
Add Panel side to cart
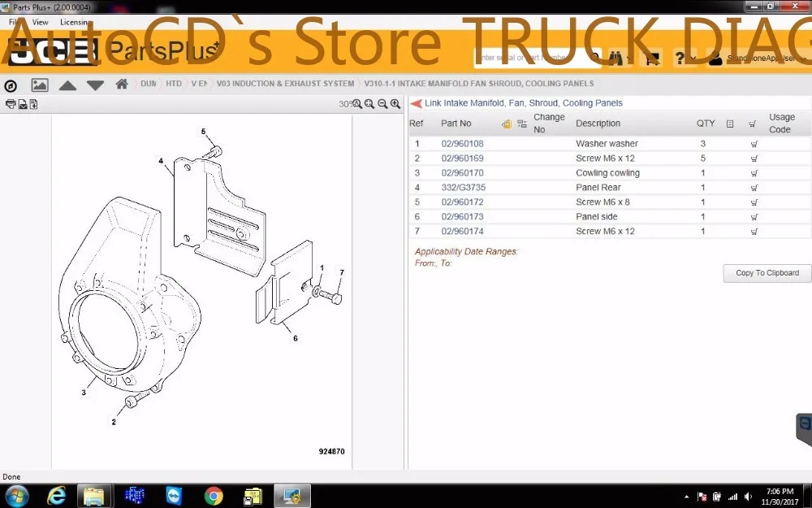754,217
